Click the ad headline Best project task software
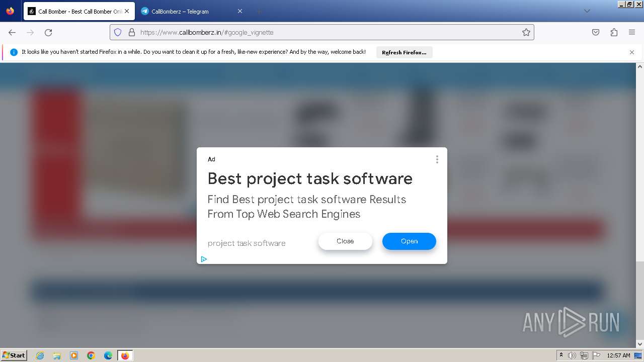This screenshot has height=362, width=644. pos(310,178)
